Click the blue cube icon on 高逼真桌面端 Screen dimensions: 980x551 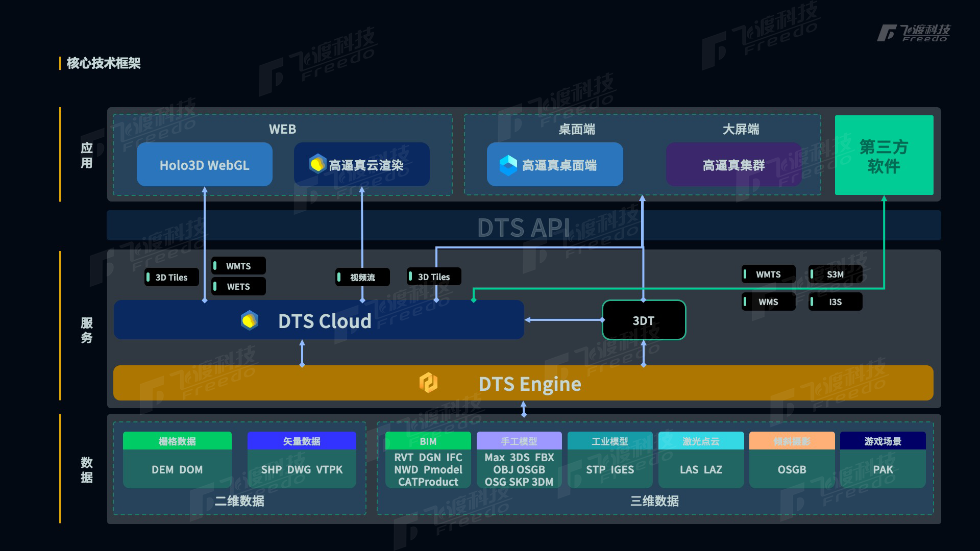(x=508, y=165)
